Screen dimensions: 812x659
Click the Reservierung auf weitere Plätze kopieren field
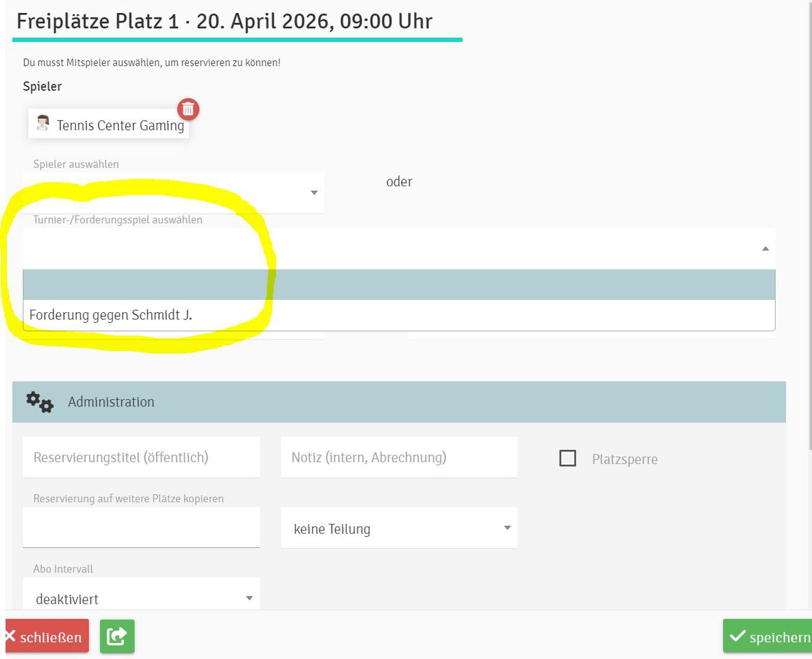pos(141,528)
